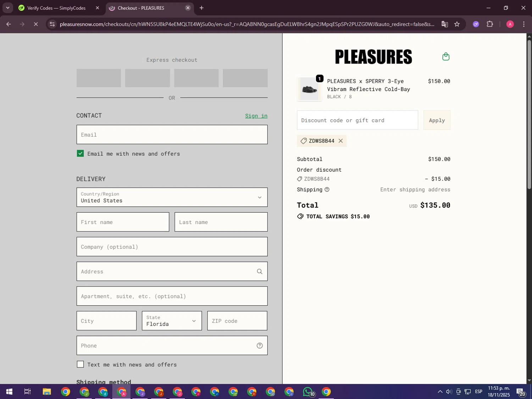Click the TOTAL SAVINGS $15.00 text

(338, 216)
